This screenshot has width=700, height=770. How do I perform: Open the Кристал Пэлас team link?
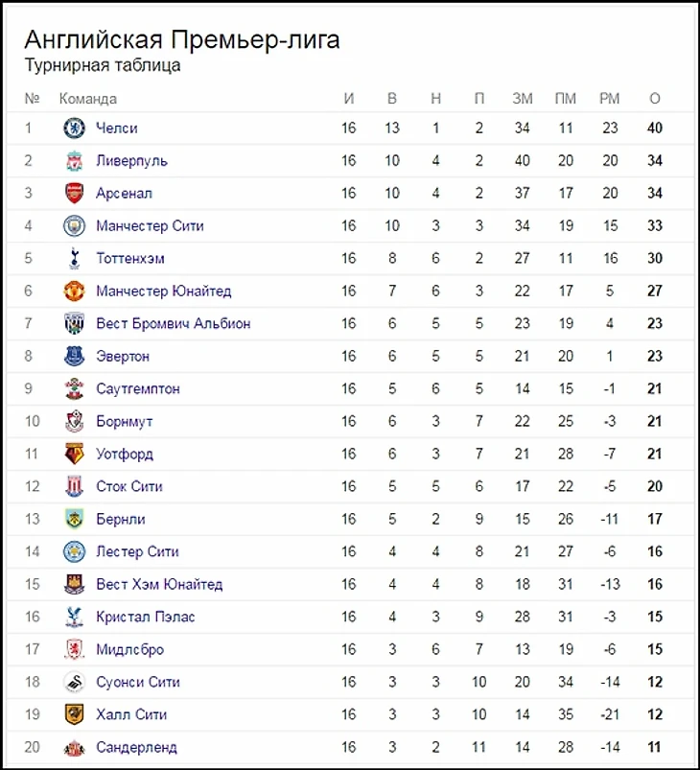tap(145, 617)
